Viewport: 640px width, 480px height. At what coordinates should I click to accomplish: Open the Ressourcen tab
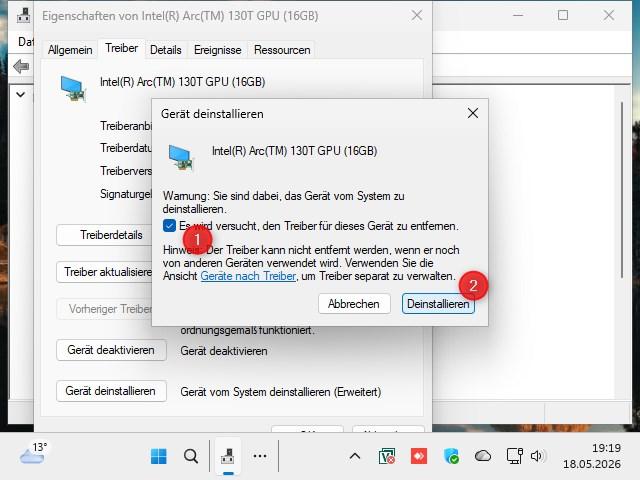pos(282,50)
